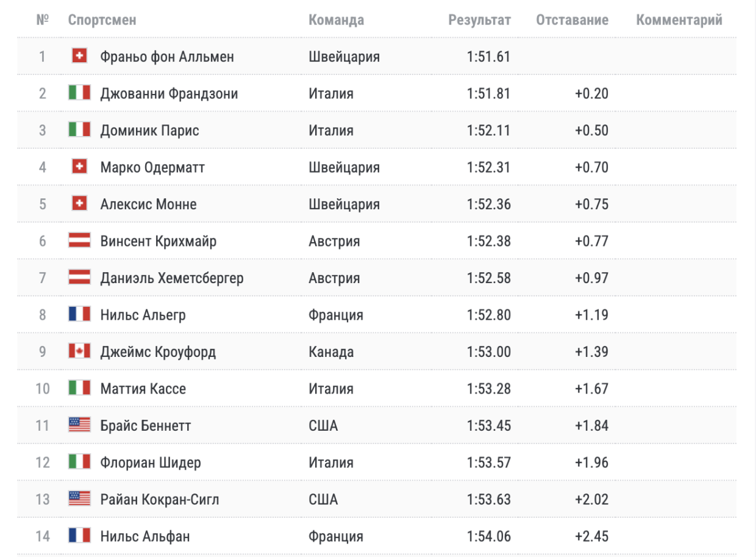The width and height of the screenshot is (756, 557).
Task: Click the Команда column header
Action: pos(336,20)
